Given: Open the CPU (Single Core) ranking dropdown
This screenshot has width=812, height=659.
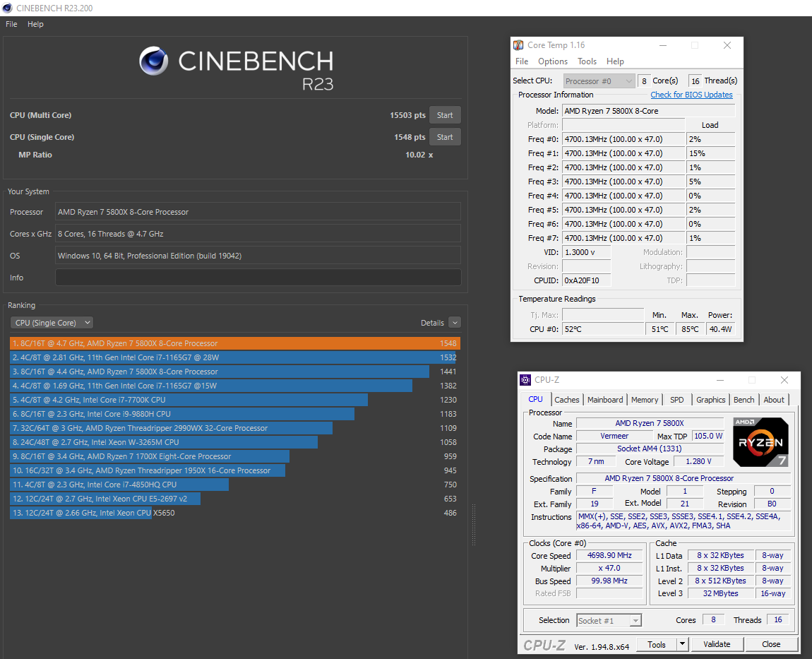Looking at the screenshot, I should (52, 322).
